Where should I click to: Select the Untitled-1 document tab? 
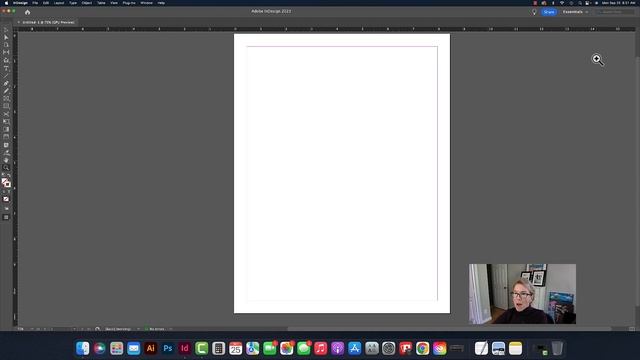(48, 22)
